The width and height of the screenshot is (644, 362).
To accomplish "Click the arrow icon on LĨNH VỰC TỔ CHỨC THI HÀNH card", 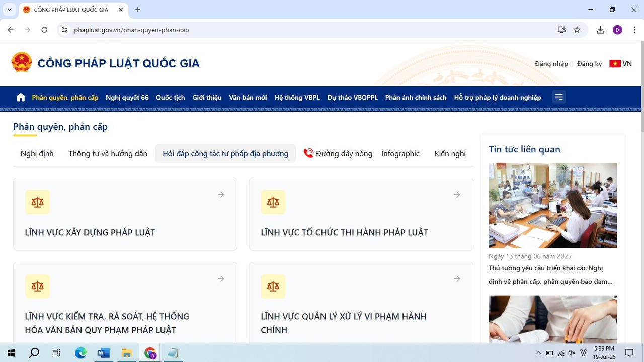I will click(456, 194).
